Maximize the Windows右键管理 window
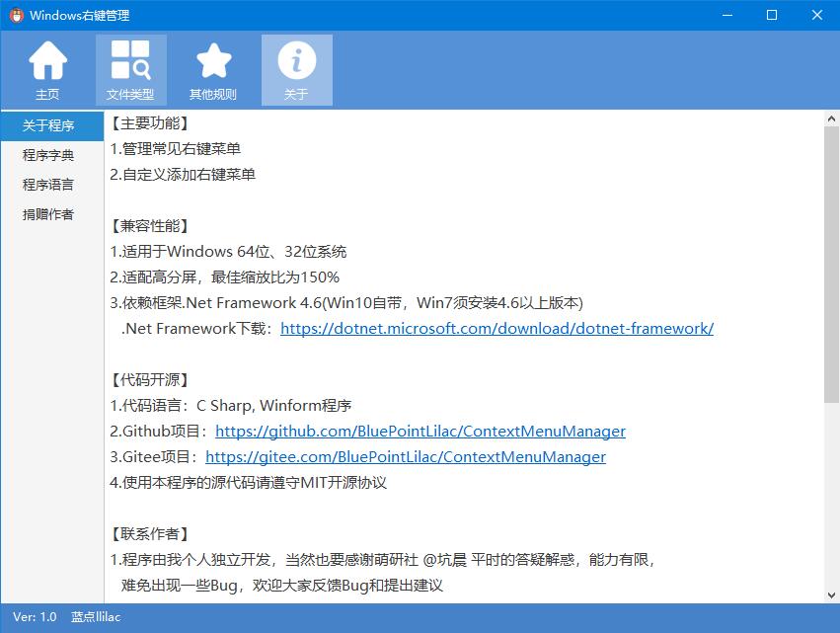 [x=772, y=15]
